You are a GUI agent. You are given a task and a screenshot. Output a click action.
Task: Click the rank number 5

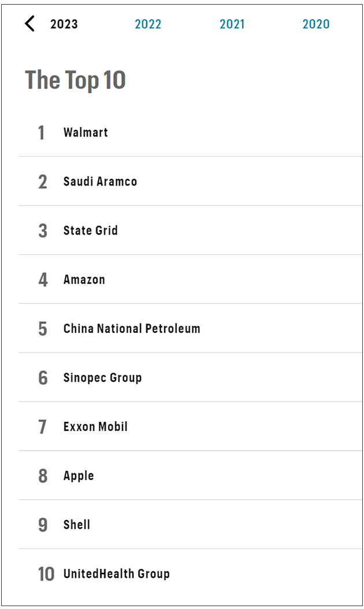[x=43, y=329]
